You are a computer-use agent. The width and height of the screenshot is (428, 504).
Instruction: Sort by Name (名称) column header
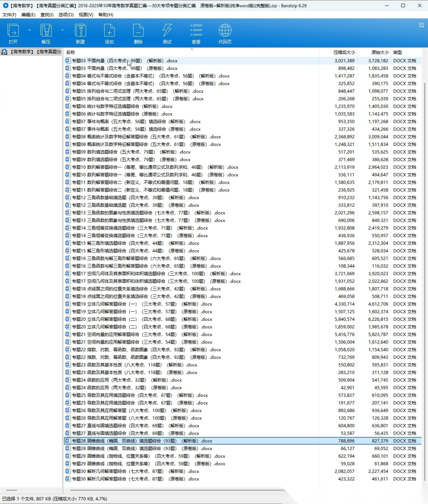pyautogui.click(x=71, y=52)
